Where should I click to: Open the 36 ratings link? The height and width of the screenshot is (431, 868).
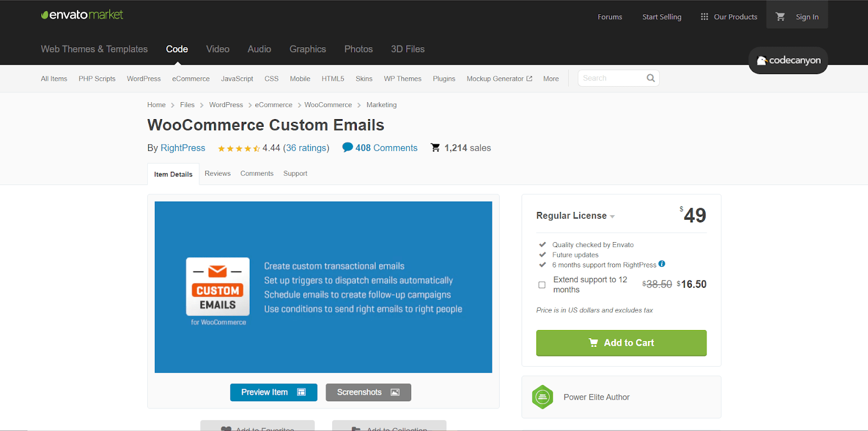click(306, 148)
